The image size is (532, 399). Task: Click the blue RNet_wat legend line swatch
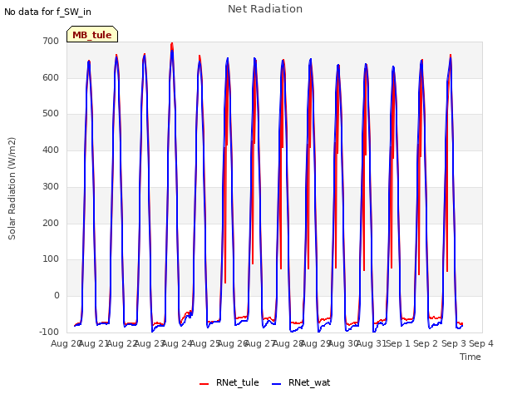277,384
